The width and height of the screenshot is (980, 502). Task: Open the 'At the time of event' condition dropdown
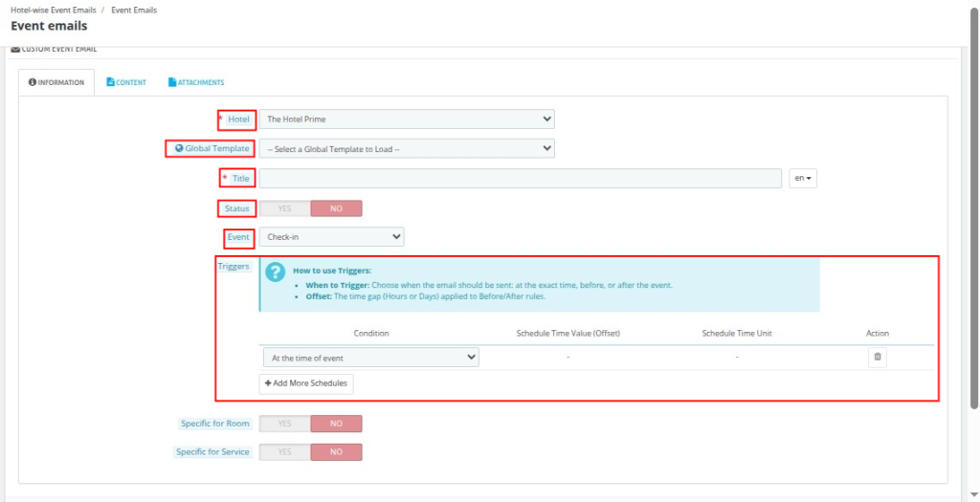click(370, 358)
